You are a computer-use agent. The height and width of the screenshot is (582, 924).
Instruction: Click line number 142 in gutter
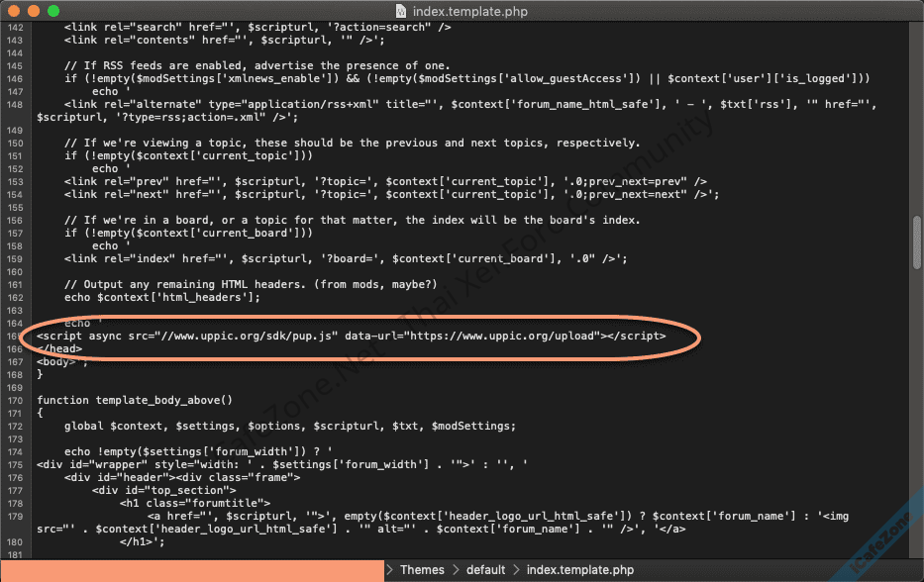click(x=13, y=28)
